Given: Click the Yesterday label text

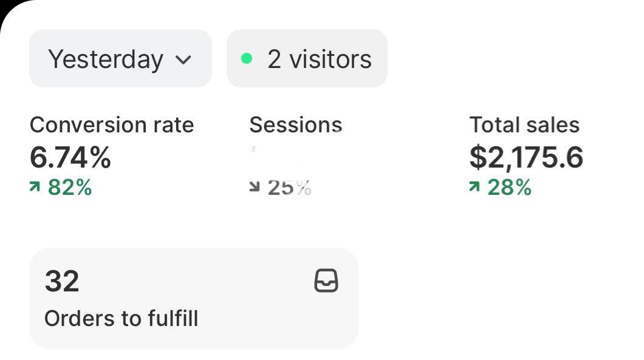Looking at the screenshot, I should [x=106, y=59].
